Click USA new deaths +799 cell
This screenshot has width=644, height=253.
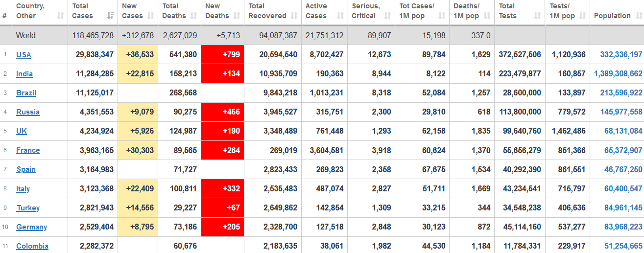[222, 55]
